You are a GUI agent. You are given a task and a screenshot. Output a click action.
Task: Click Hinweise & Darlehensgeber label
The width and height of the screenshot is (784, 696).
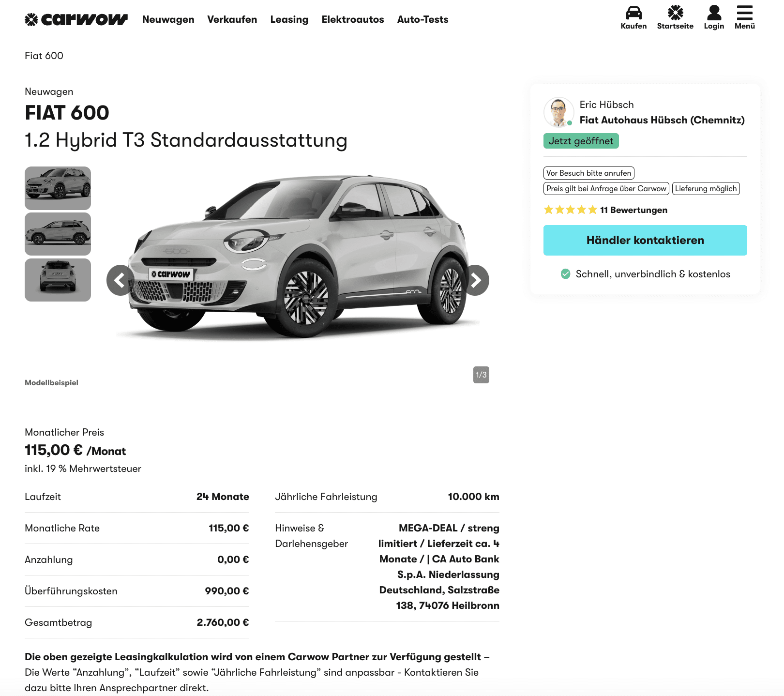(x=311, y=536)
